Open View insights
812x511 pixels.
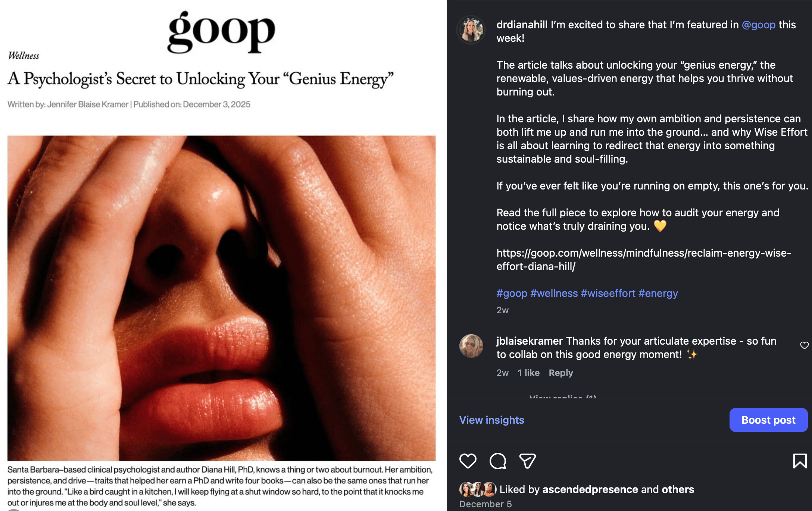click(x=491, y=420)
